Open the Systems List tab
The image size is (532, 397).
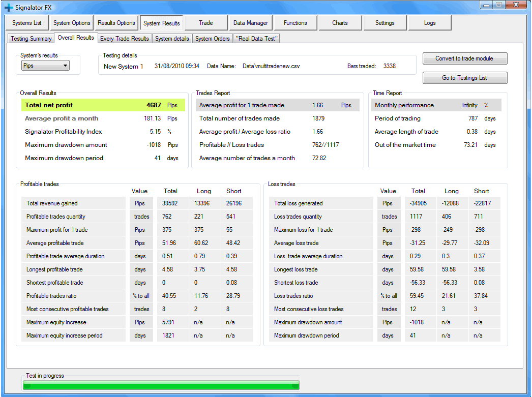click(x=27, y=23)
